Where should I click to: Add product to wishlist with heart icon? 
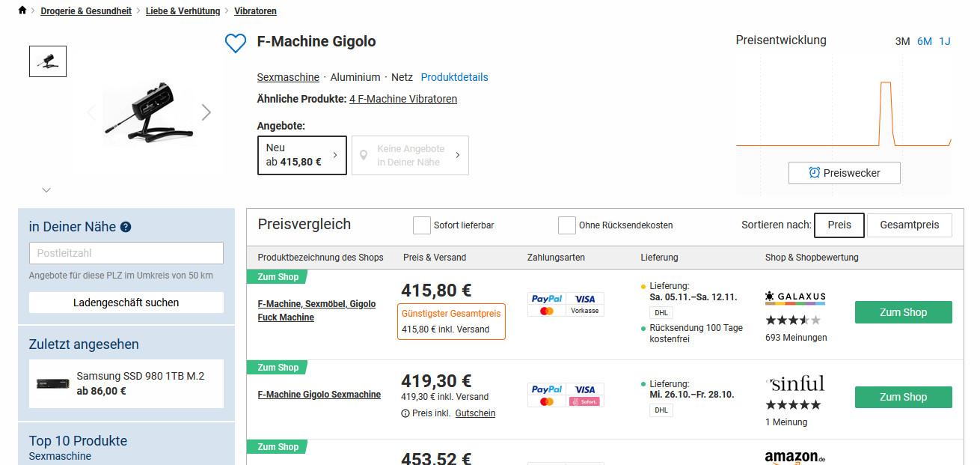point(236,43)
